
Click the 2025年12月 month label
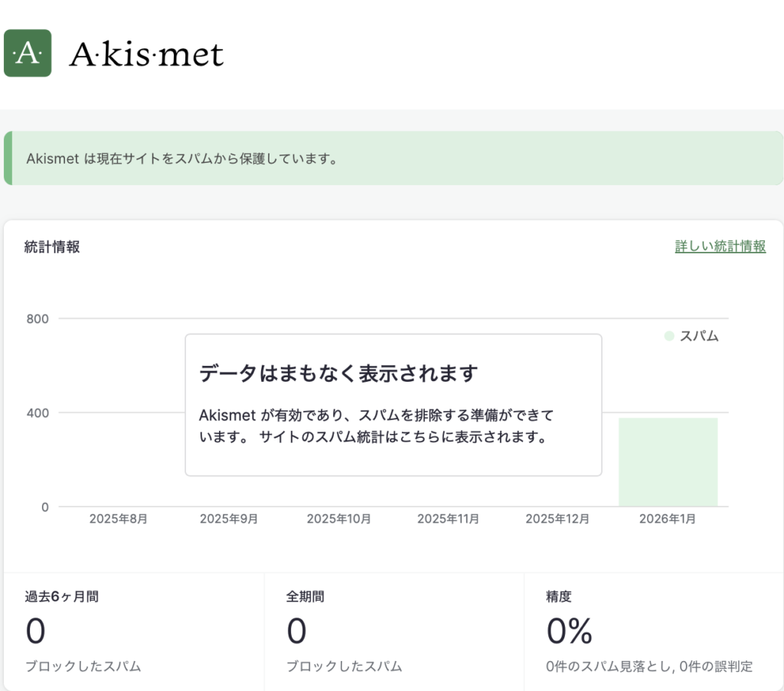[558, 519]
